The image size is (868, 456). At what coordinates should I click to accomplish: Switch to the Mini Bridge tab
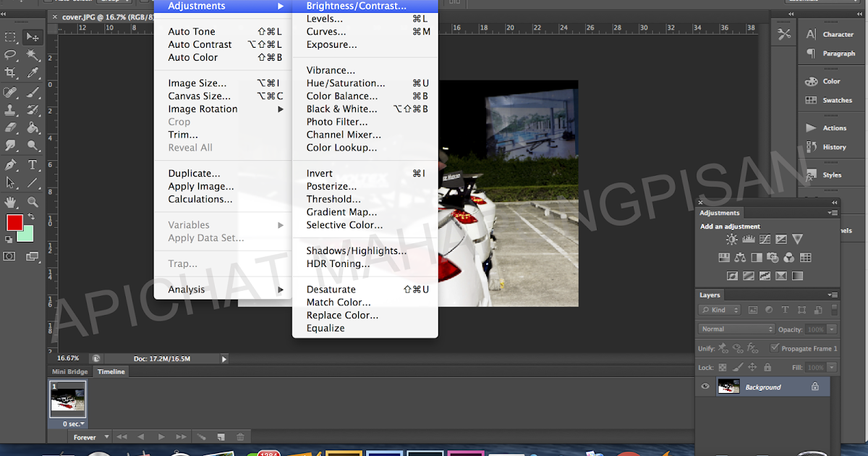click(69, 371)
